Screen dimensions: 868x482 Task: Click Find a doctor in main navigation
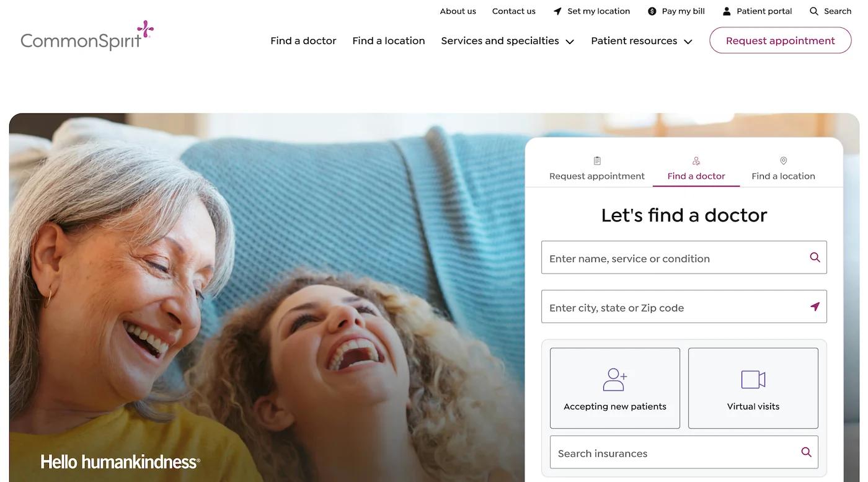(x=303, y=41)
